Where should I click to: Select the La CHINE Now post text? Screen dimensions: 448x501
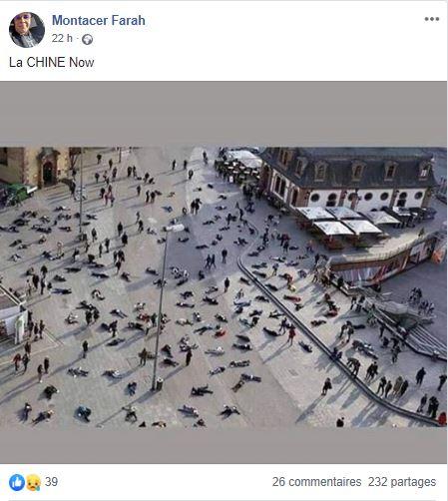[x=52, y=62]
